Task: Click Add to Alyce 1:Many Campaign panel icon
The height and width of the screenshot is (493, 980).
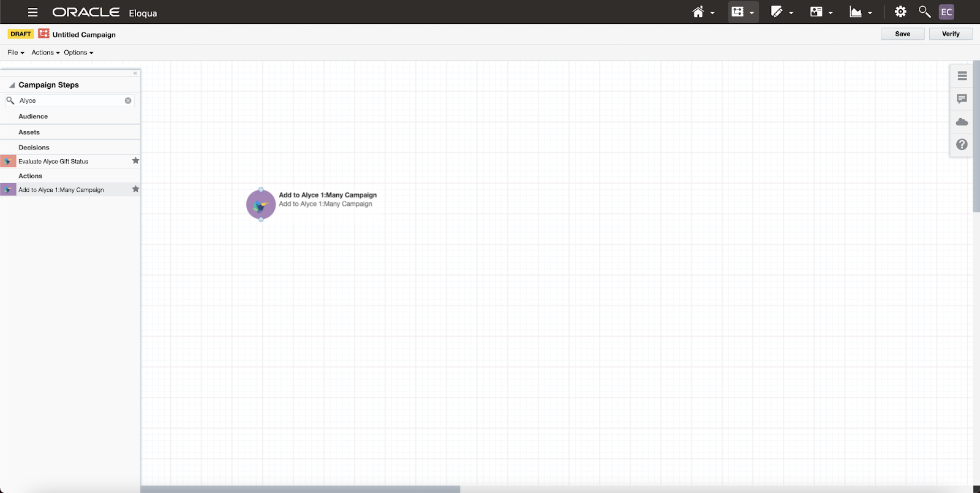Action: tap(8, 190)
